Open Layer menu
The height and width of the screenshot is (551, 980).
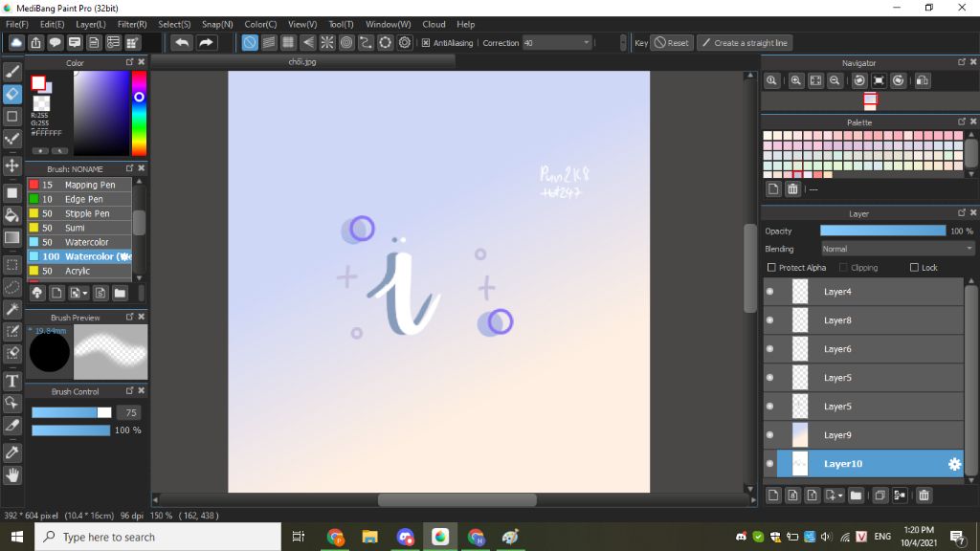pyautogui.click(x=91, y=24)
